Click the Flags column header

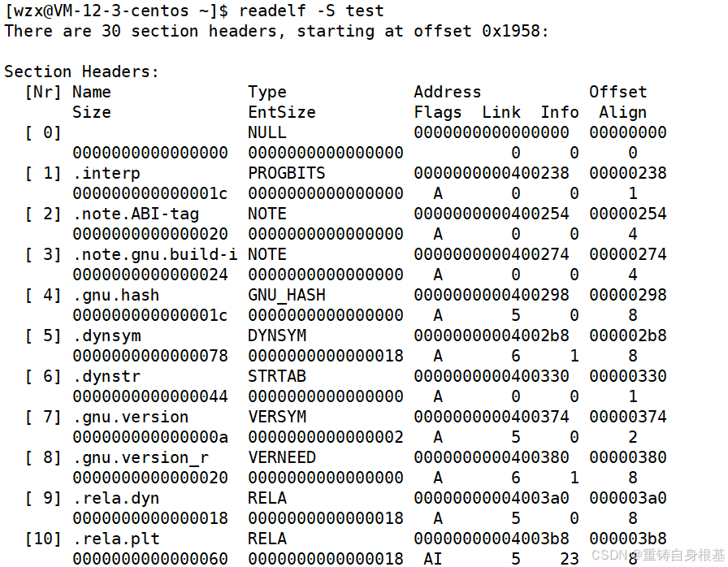(437, 112)
